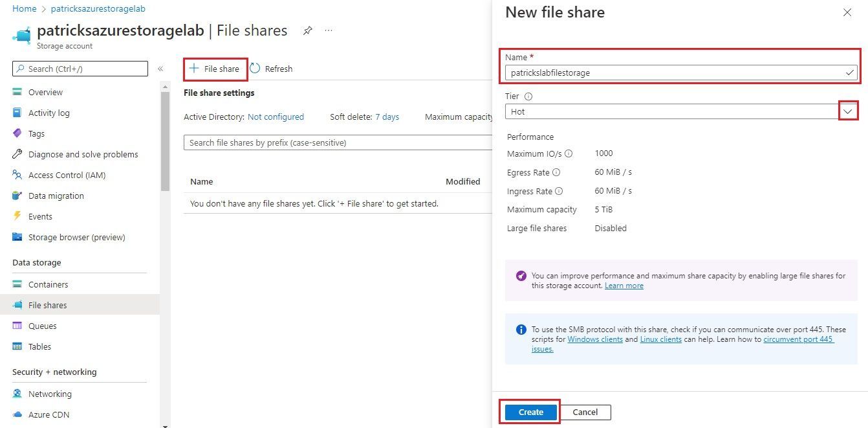Click the Data migration icon
Image resolution: width=868 pixels, height=428 pixels.
click(17, 196)
